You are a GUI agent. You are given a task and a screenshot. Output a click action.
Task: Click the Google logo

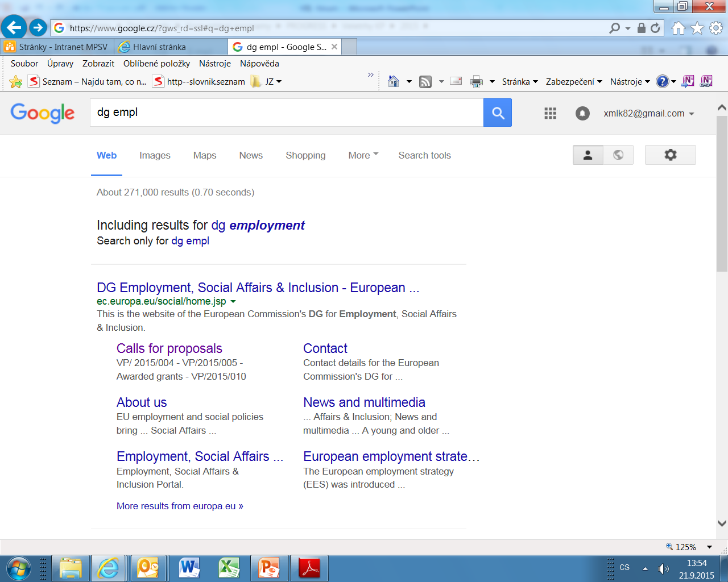pyautogui.click(x=43, y=113)
